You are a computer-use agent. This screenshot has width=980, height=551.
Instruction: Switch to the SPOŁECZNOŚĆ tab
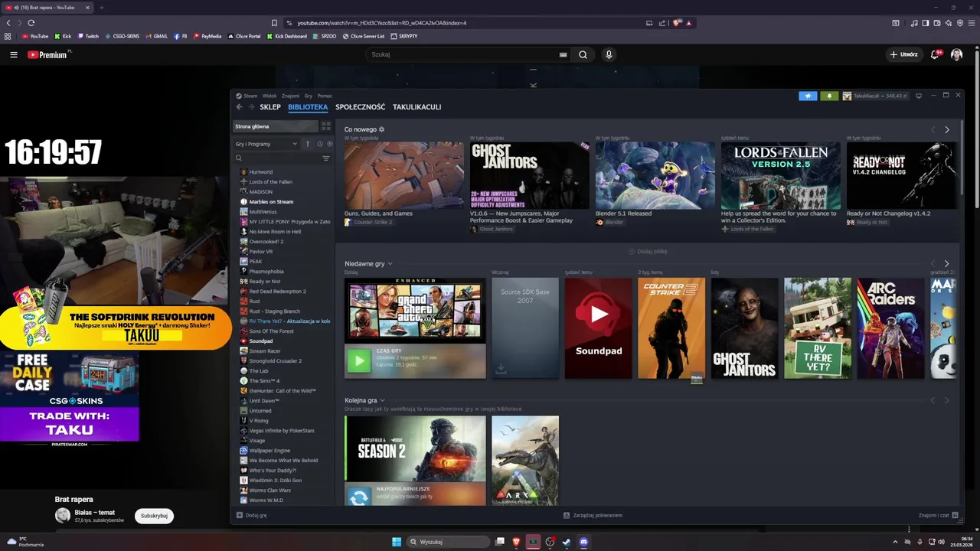[x=360, y=107]
